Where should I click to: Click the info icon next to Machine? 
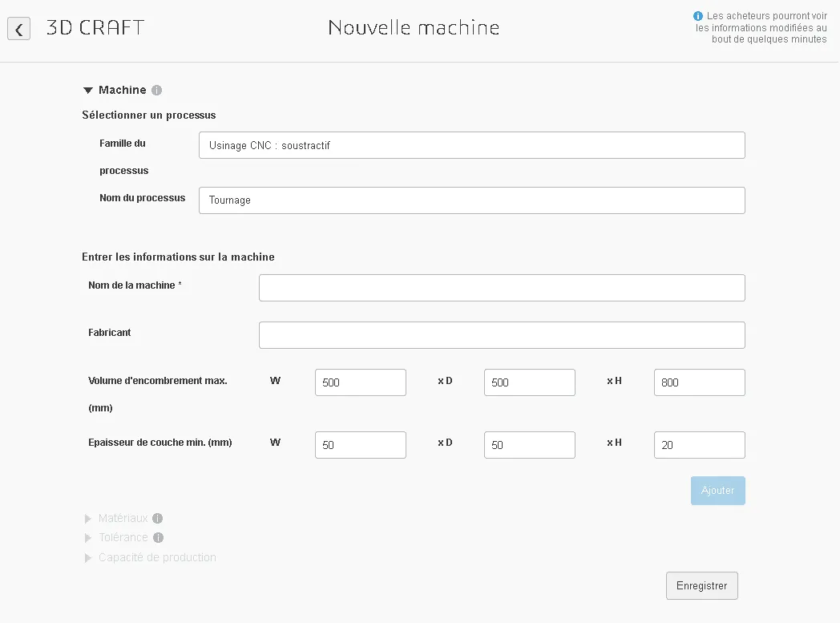(x=156, y=90)
